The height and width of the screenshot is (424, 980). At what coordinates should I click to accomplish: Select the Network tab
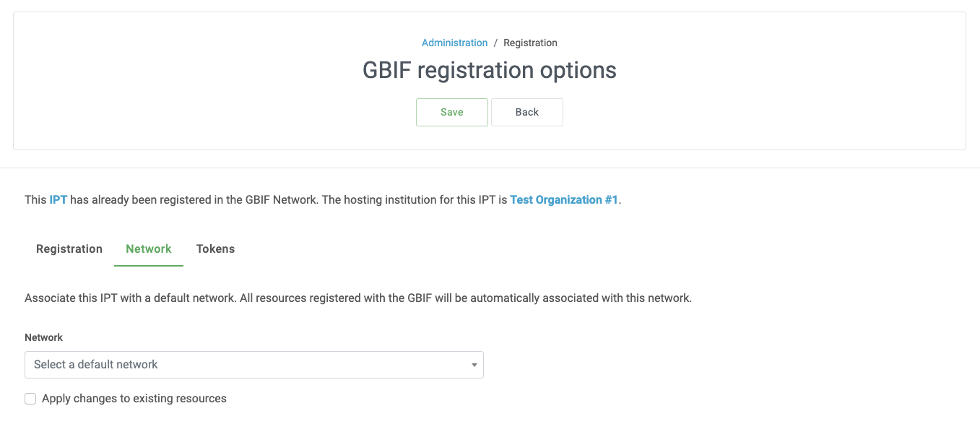tap(148, 248)
